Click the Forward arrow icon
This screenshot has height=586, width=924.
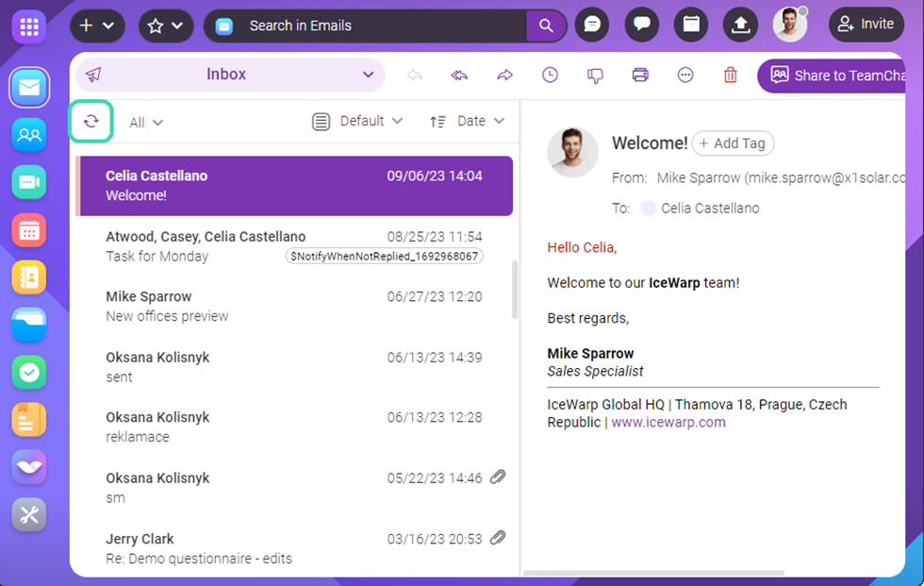click(x=505, y=75)
